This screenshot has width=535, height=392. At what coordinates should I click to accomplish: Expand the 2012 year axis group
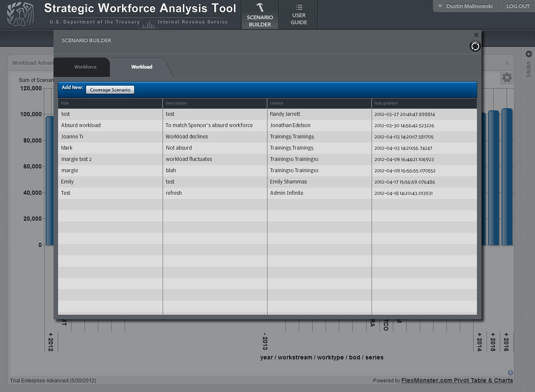51,342
